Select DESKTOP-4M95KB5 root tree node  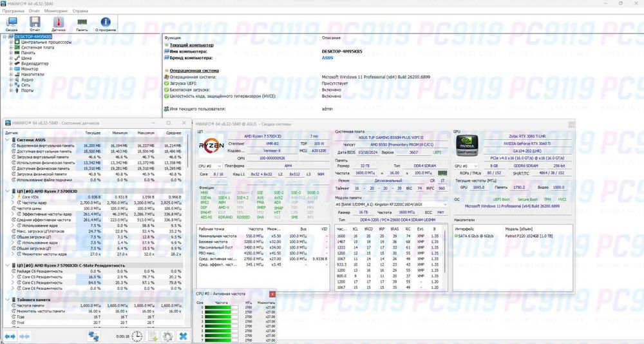tap(33, 37)
